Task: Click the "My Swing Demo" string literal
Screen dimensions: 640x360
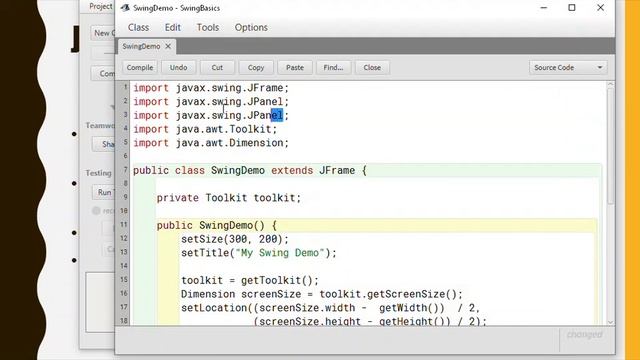Action: click(x=280, y=253)
